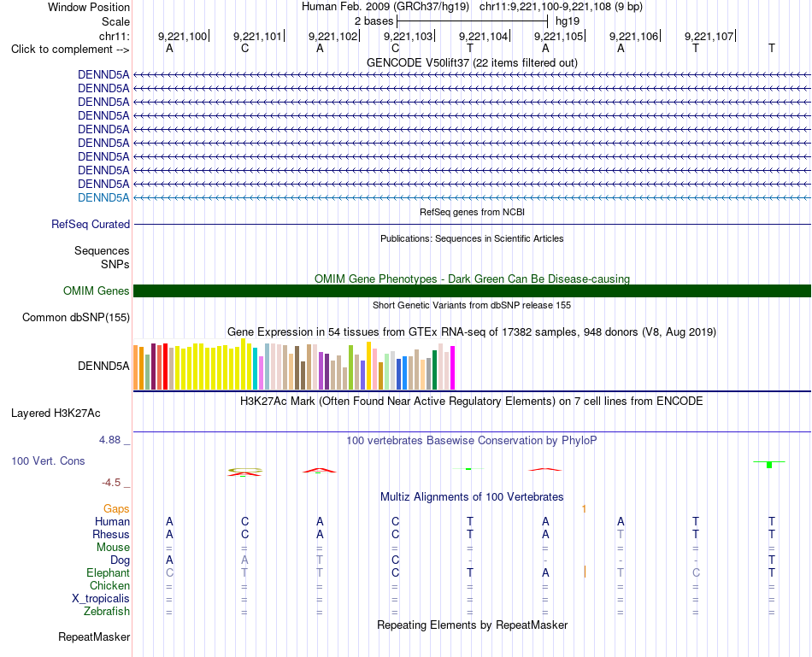
Task: Click the PhyloP lower limit value -4.5
Action: coord(111,483)
